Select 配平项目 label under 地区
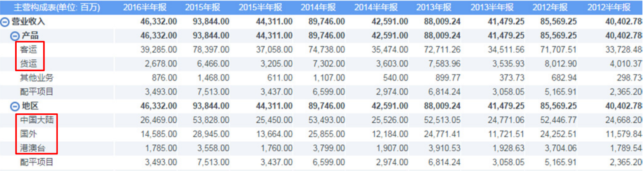This screenshot has width=644, height=171. pos(37,162)
